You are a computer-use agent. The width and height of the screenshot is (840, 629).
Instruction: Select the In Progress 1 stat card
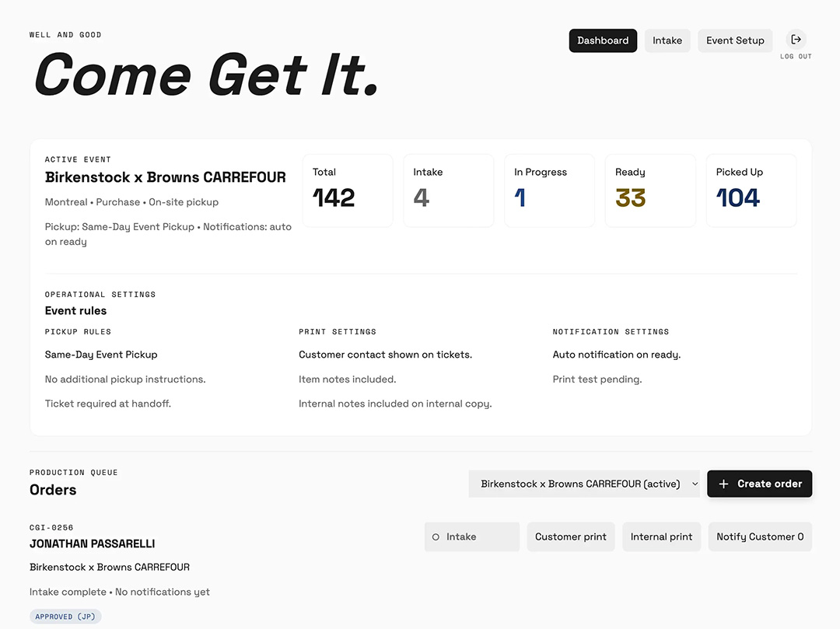[x=549, y=190]
